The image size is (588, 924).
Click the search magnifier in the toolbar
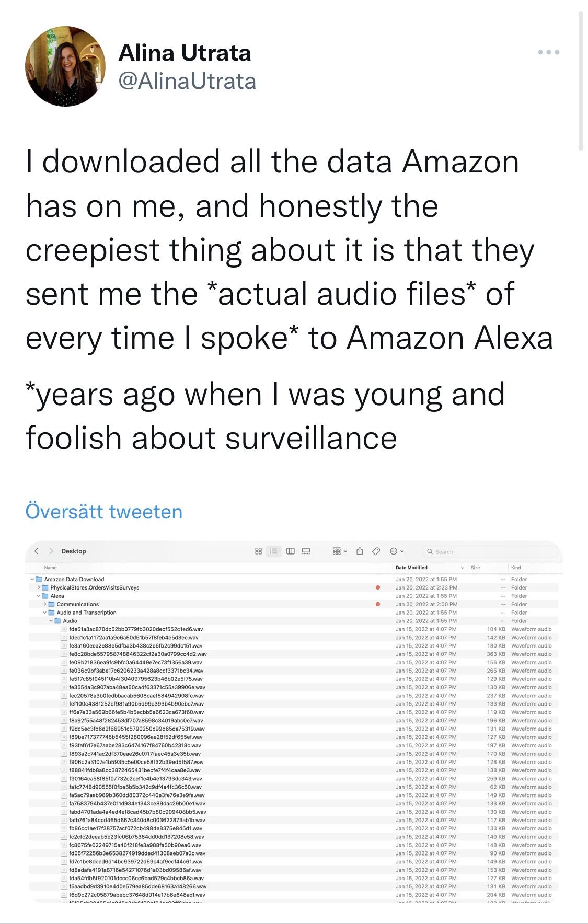pos(431,551)
